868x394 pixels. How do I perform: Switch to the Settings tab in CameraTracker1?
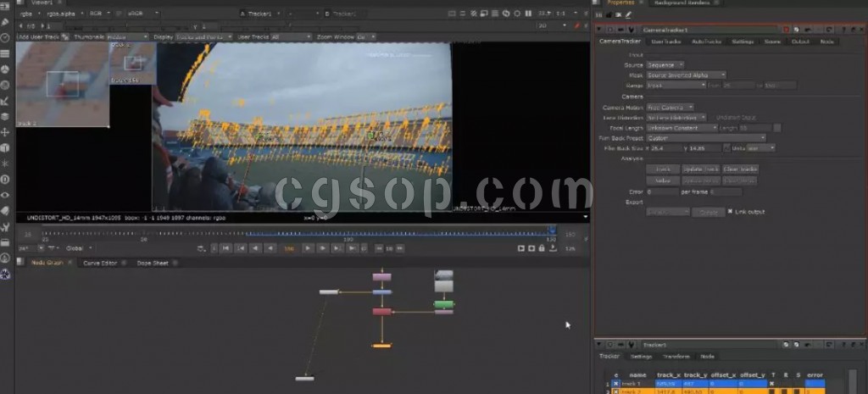[x=742, y=42]
